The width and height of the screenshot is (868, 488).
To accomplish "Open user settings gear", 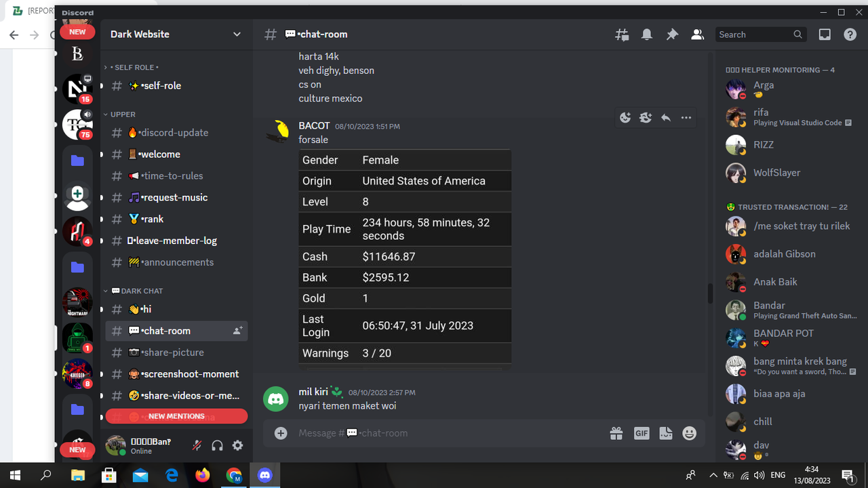I will [238, 445].
